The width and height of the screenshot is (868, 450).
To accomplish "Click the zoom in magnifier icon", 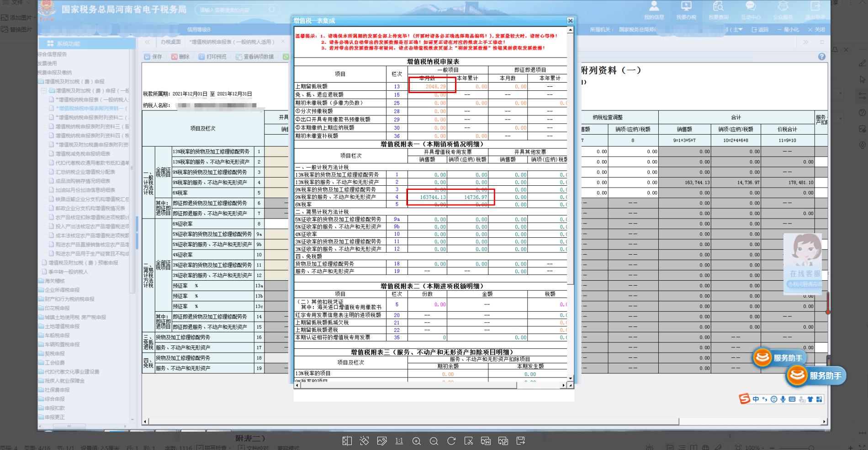I will coord(416,441).
